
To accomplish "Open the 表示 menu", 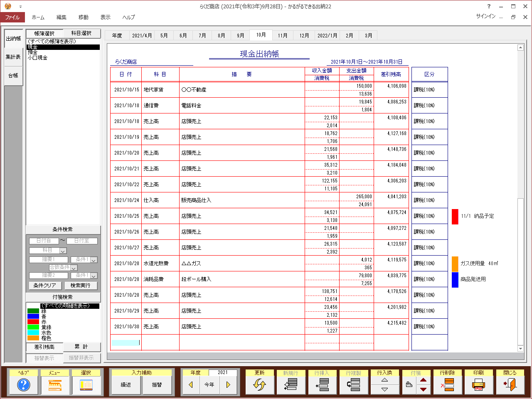I will pos(106,17).
